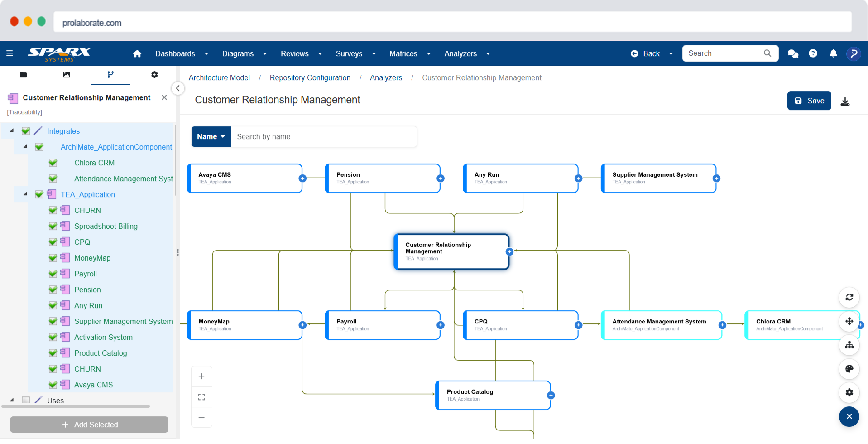Open diagram settings gear button
This screenshot has height=444, width=868.
[x=849, y=392]
